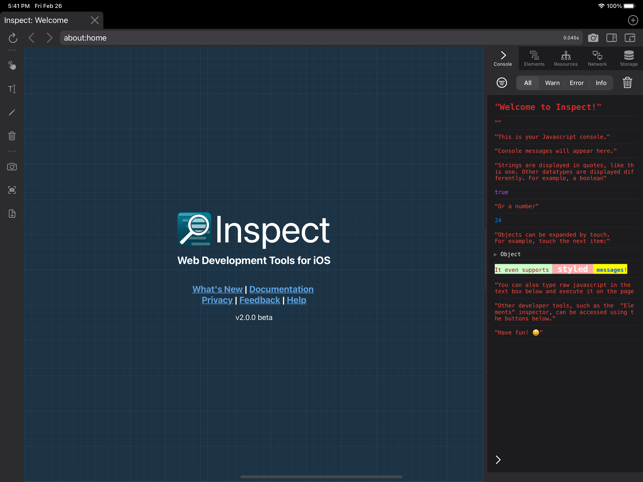Image resolution: width=643 pixels, height=482 pixels.
Task: Click the "Or a number" console message
Action: pos(516,206)
